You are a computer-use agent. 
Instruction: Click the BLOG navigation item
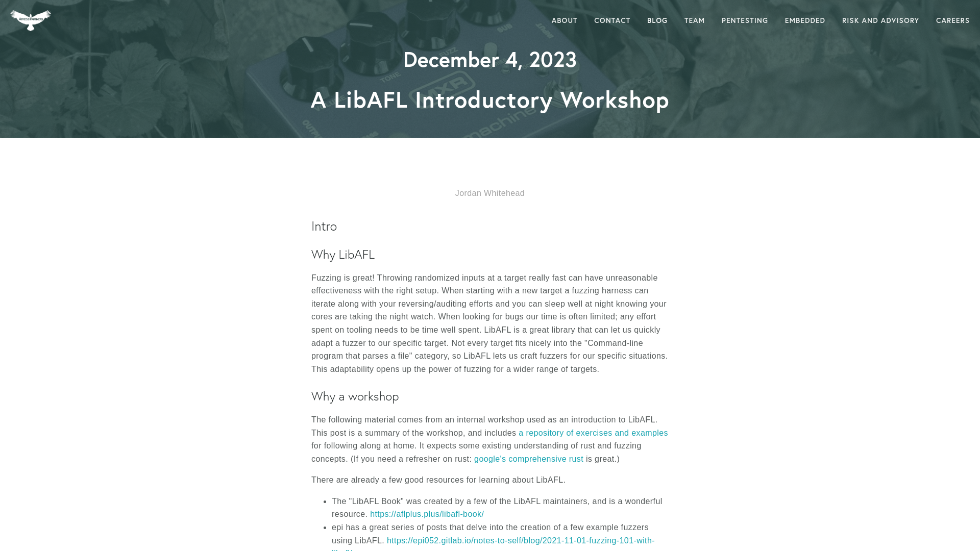tap(657, 20)
